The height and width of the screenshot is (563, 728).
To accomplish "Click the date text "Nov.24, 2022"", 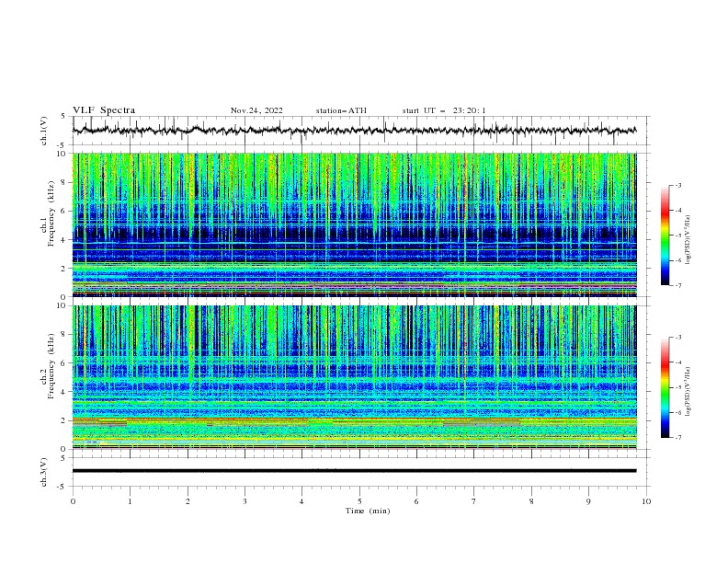I will point(256,110).
